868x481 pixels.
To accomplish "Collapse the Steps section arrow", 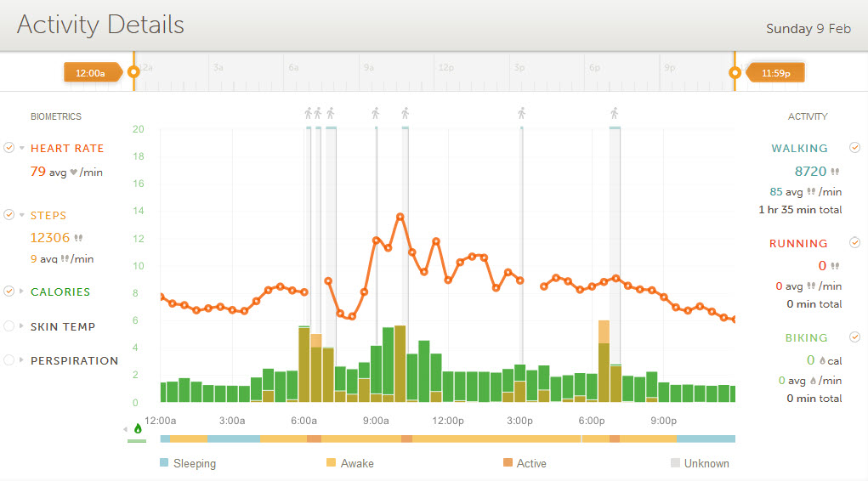I will click(21, 216).
